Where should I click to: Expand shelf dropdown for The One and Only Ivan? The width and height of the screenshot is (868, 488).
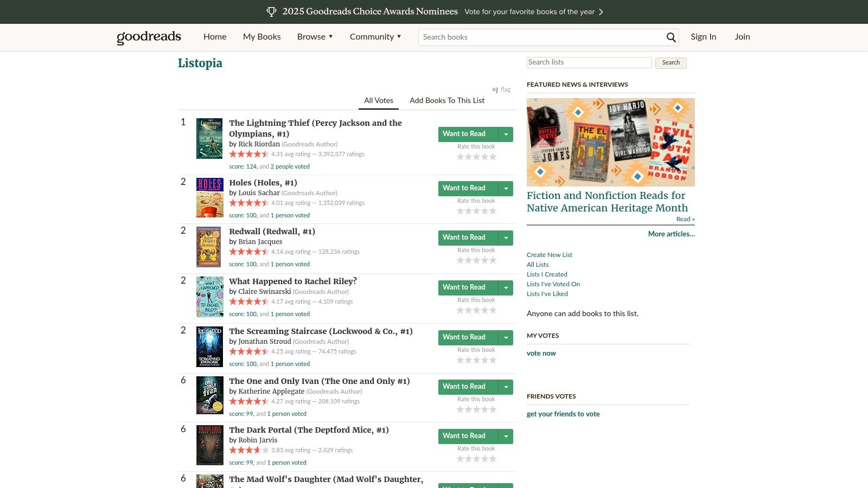(506, 387)
